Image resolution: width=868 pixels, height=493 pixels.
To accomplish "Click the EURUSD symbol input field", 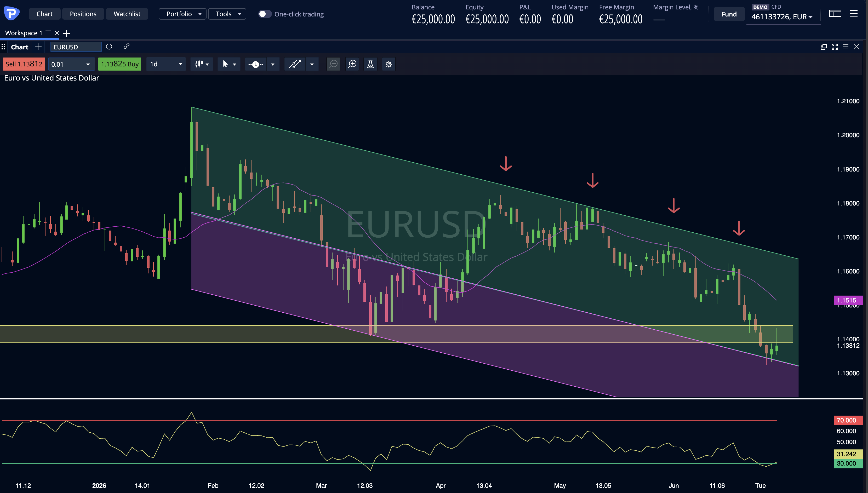I will 76,47.
